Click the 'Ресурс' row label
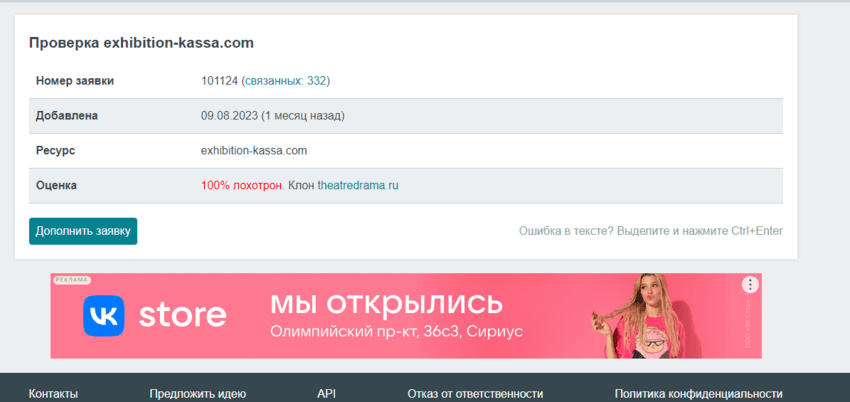 (x=55, y=151)
